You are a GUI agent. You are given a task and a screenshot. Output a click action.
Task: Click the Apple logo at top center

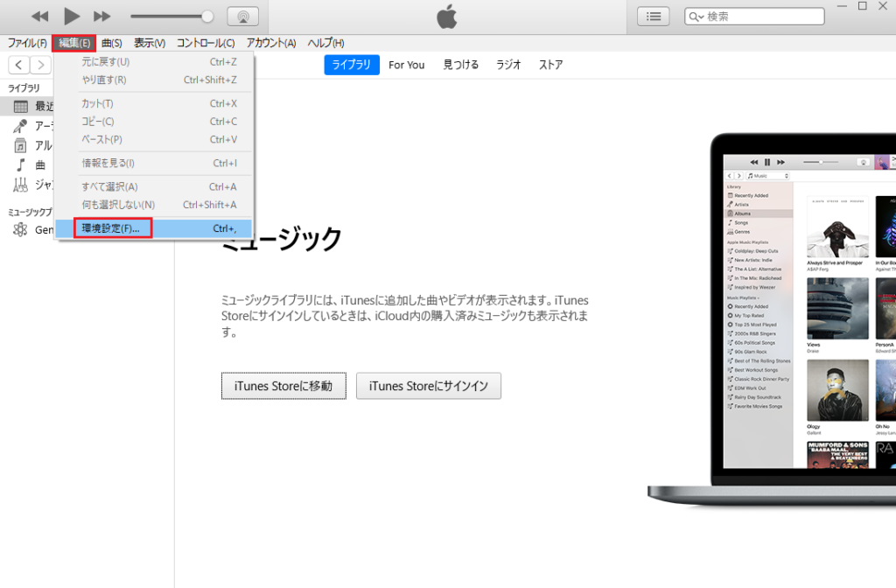tap(447, 16)
